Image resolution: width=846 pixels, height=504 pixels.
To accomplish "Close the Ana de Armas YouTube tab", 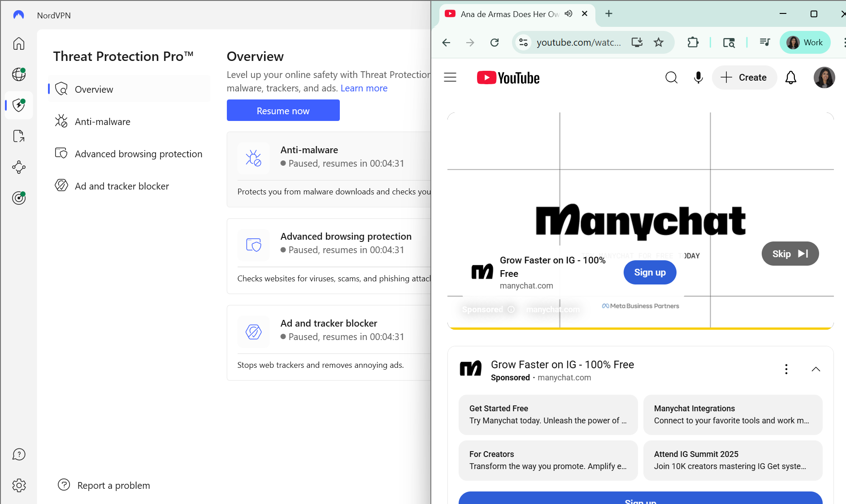I will [585, 14].
